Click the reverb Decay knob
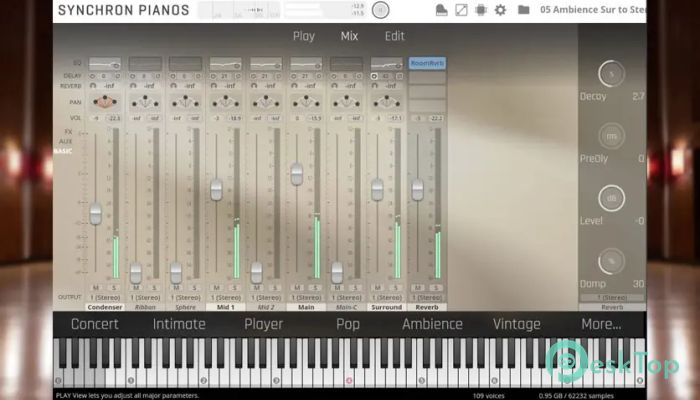The width and height of the screenshot is (700, 400). click(x=611, y=74)
